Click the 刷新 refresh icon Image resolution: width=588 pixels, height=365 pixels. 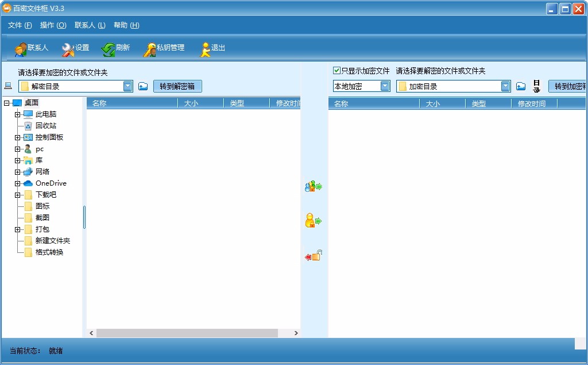pos(109,49)
